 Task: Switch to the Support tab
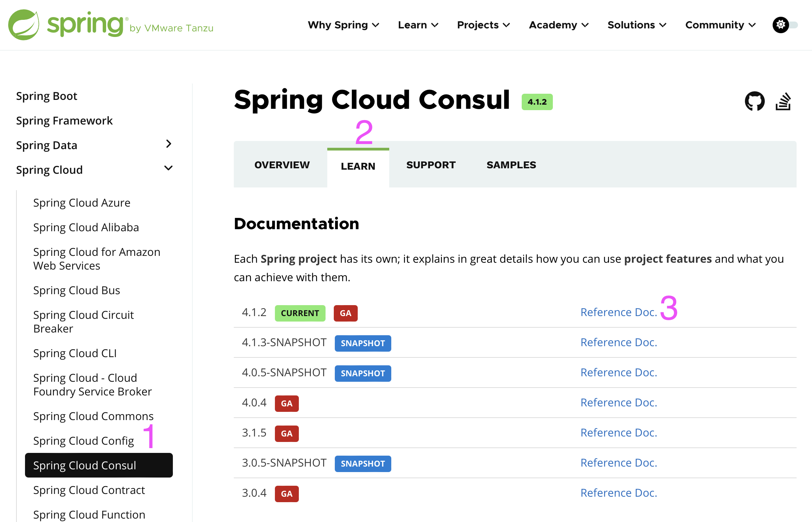click(431, 165)
